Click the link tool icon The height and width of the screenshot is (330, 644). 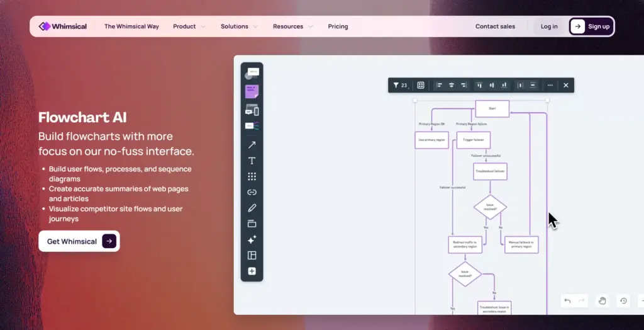click(x=252, y=192)
